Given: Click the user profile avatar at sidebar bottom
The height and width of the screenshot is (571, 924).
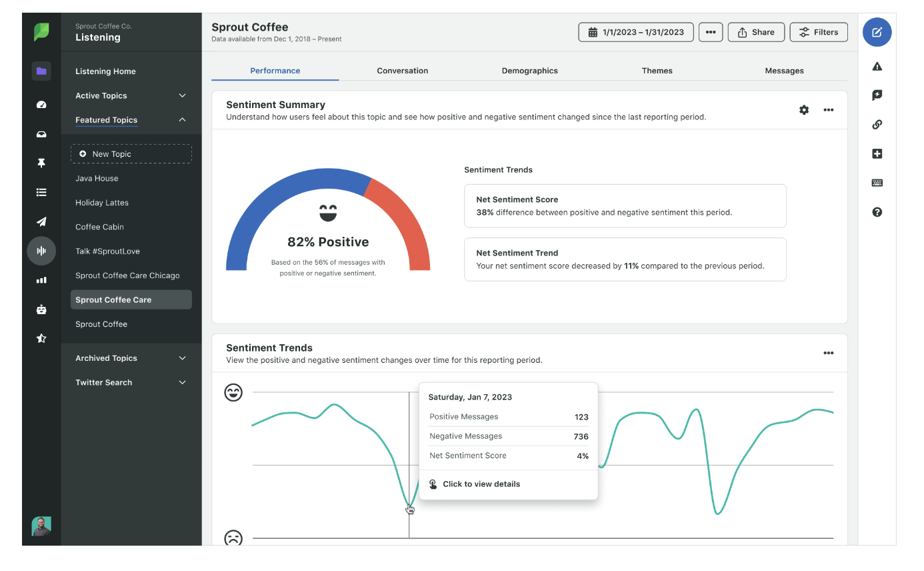Looking at the screenshot, I should (x=41, y=526).
